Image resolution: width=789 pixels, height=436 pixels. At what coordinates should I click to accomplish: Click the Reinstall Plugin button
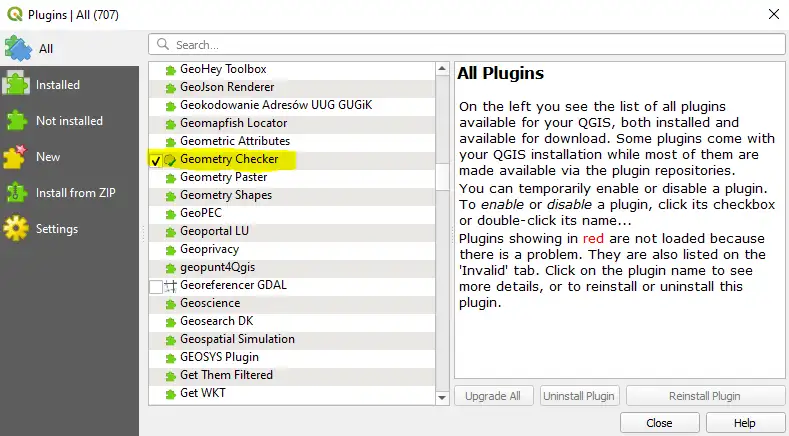(x=705, y=396)
